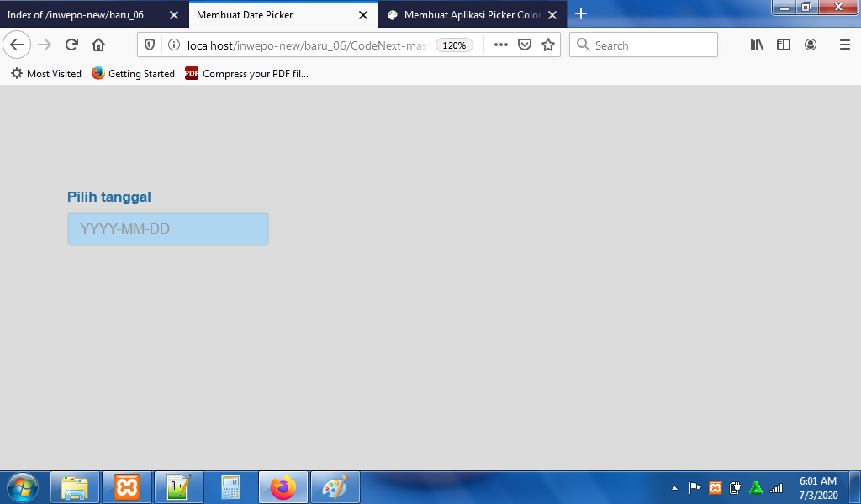The width and height of the screenshot is (861, 504).
Task: Toggle the sidebar view icon
Action: [784, 45]
